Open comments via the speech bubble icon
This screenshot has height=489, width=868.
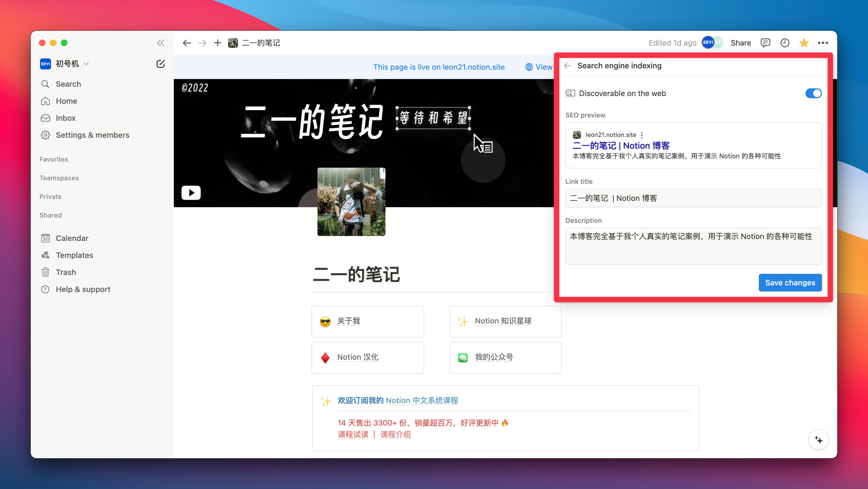pos(765,43)
